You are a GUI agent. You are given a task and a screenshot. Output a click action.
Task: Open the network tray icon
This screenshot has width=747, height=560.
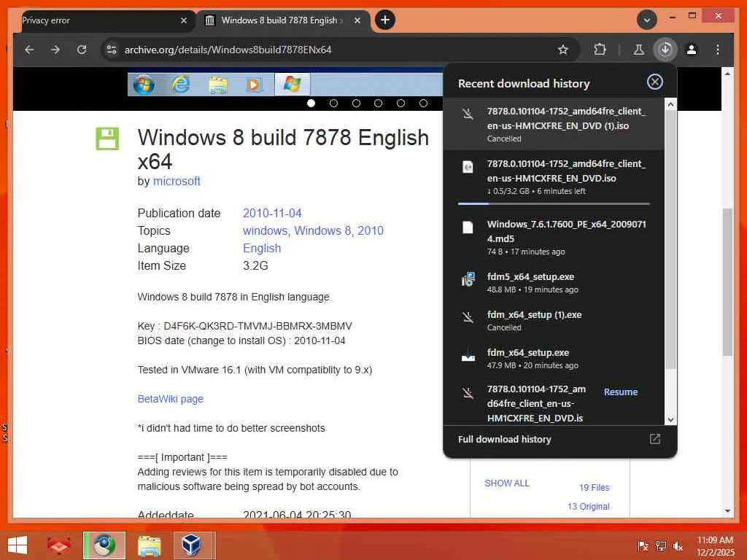660,546
